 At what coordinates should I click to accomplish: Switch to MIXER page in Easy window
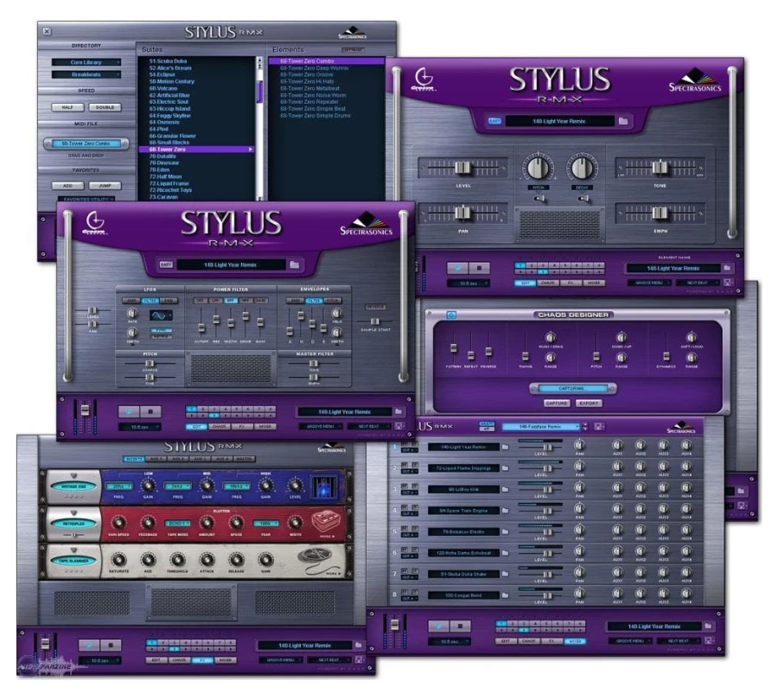[594, 283]
